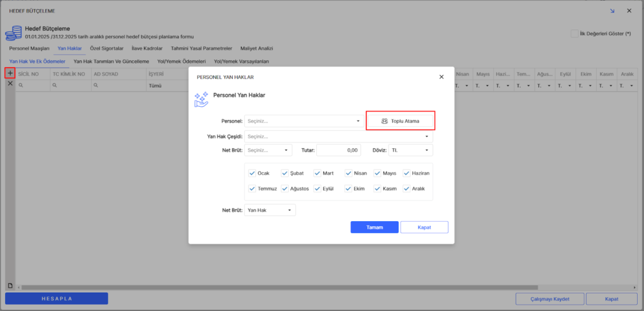Click the X delete-row icon below plus
The height and width of the screenshot is (311, 644).
(x=9, y=84)
